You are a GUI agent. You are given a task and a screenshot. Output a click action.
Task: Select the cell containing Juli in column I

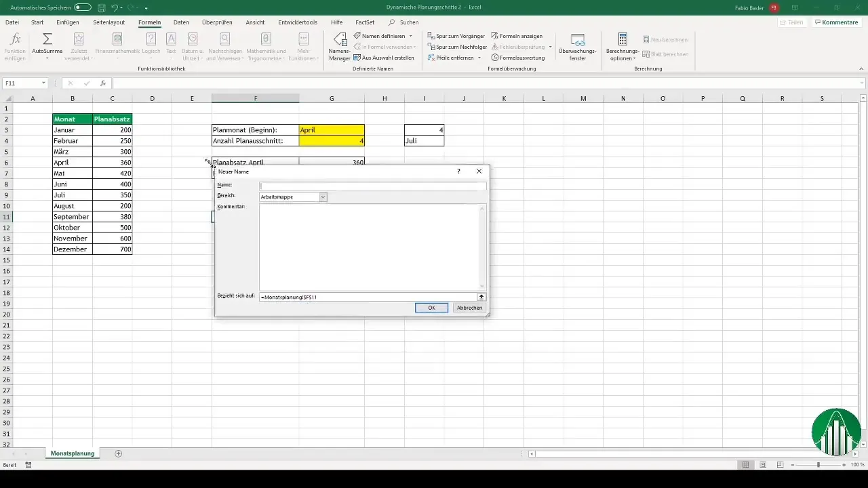pos(425,141)
